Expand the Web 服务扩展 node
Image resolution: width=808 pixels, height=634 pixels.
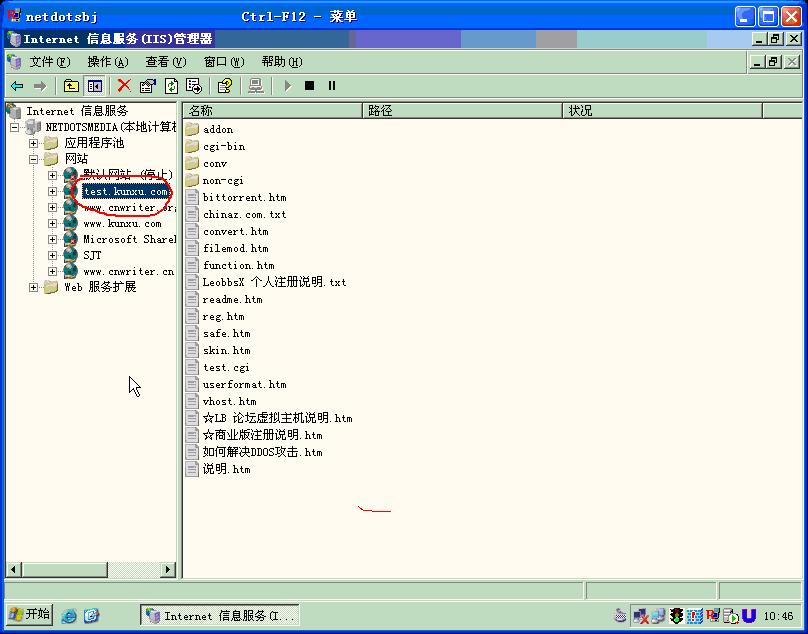coord(34,287)
